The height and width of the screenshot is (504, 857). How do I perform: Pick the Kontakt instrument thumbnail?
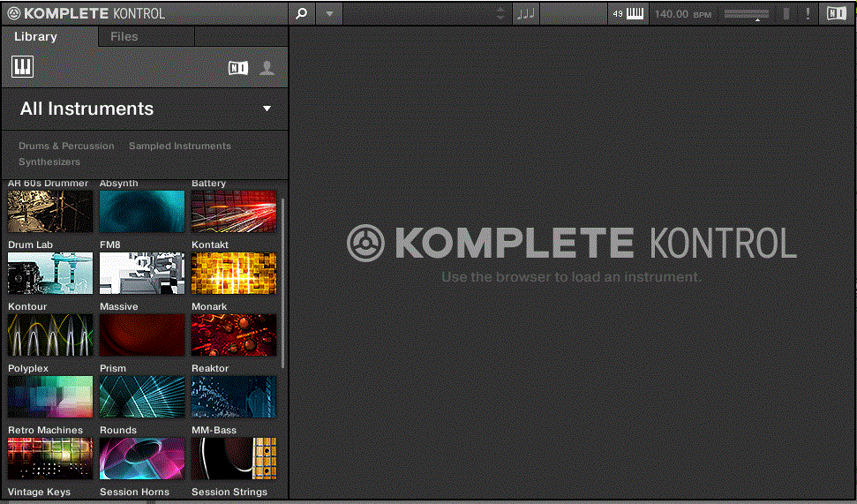(x=234, y=273)
